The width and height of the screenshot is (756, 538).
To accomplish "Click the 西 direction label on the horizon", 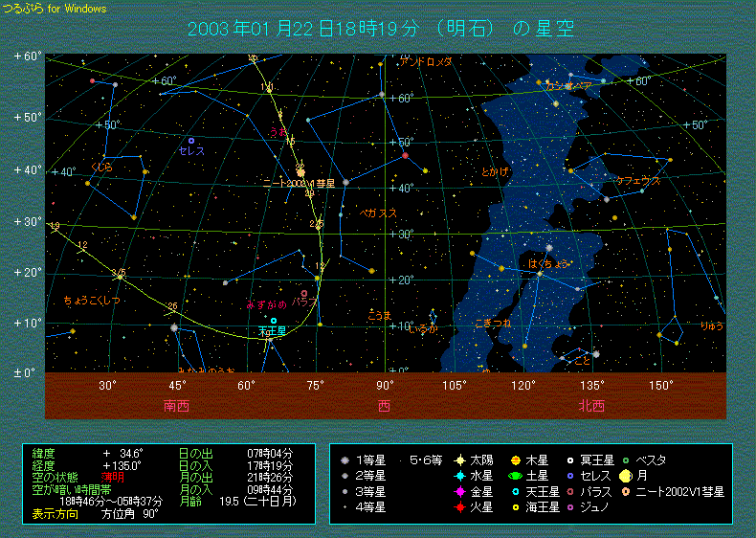I will (x=385, y=406).
